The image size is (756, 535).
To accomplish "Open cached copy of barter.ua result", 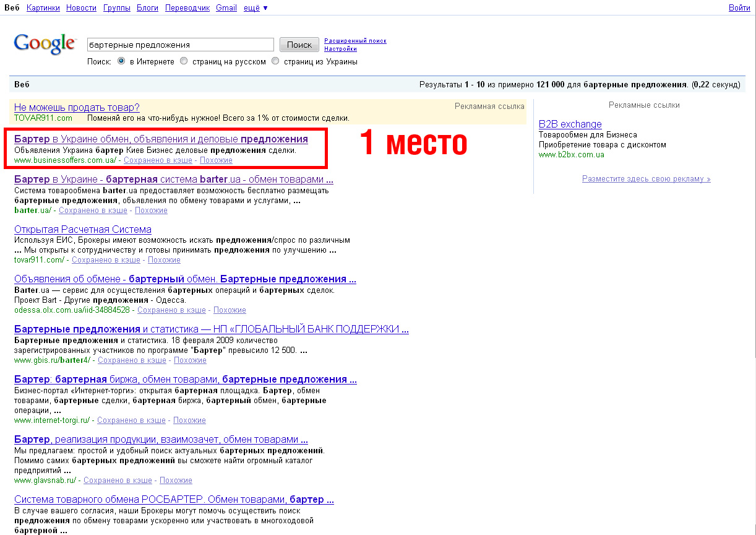I will point(93,211).
